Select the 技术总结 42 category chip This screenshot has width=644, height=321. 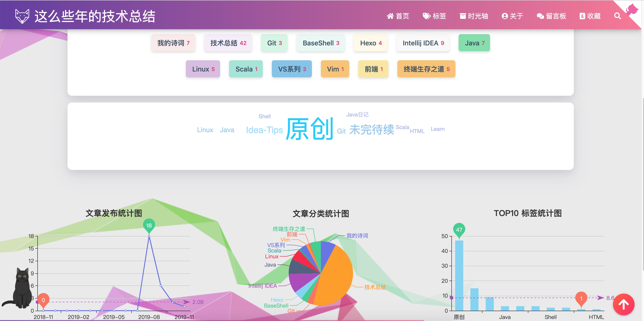(228, 43)
